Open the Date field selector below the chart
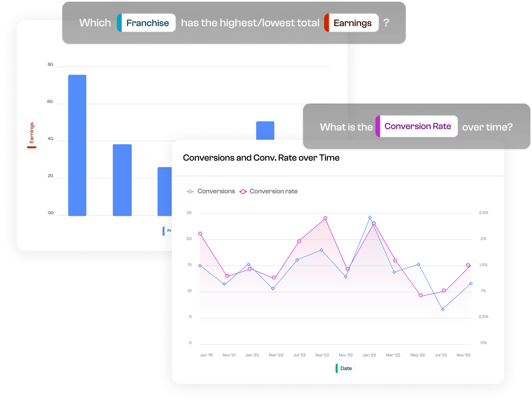This screenshot has width=532, height=402. 345,368
